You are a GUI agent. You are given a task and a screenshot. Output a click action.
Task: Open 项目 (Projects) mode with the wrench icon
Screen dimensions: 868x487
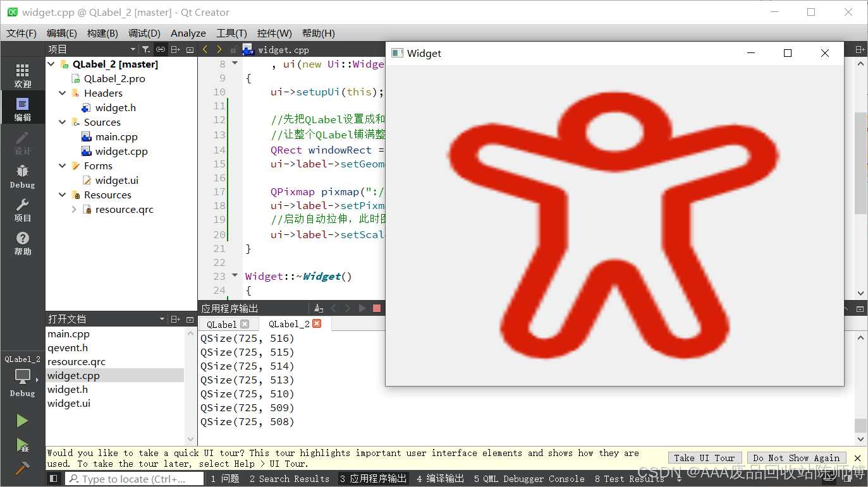point(22,210)
